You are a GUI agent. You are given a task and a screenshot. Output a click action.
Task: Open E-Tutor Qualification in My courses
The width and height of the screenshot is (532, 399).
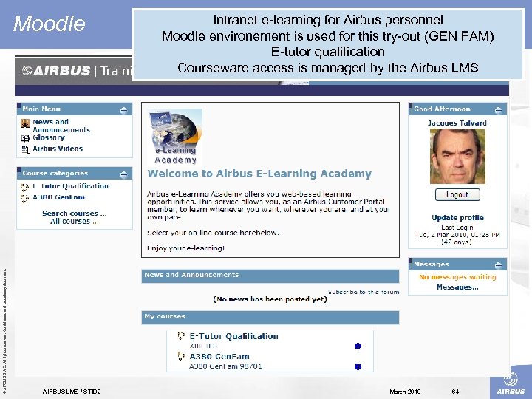tap(233, 336)
